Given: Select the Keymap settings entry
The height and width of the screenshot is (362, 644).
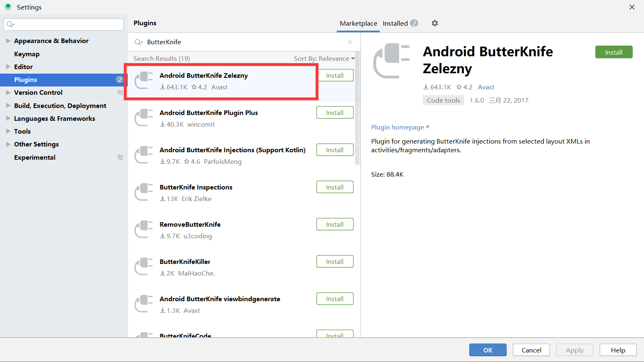Looking at the screenshot, I should point(26,54).
